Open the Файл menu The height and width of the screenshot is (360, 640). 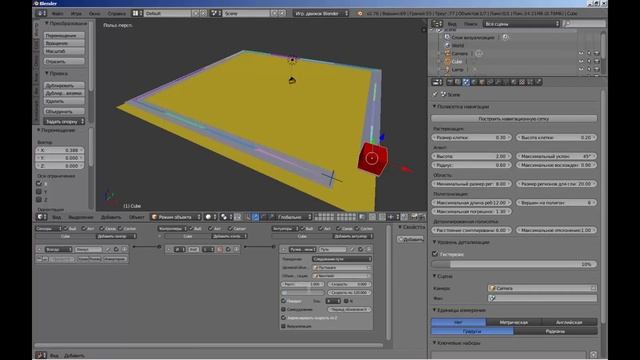tap(57, 13)
